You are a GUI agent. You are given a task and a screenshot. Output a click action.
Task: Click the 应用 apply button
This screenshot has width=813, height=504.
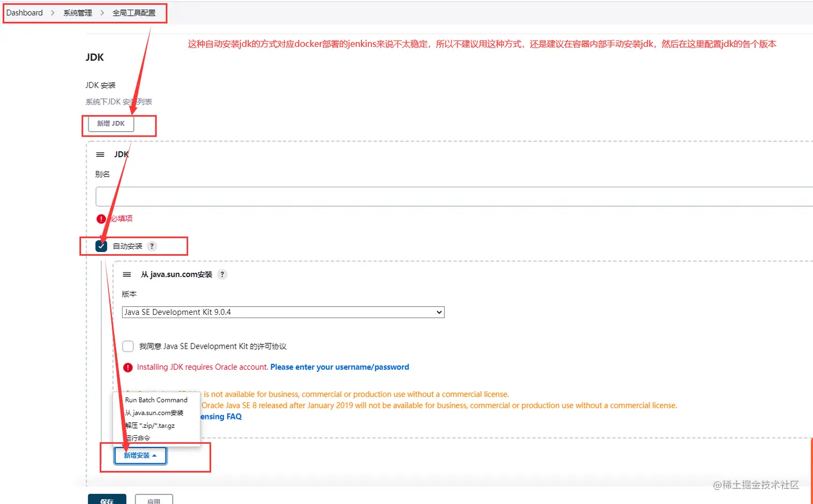pyautogui.click(x=154, y=500)
